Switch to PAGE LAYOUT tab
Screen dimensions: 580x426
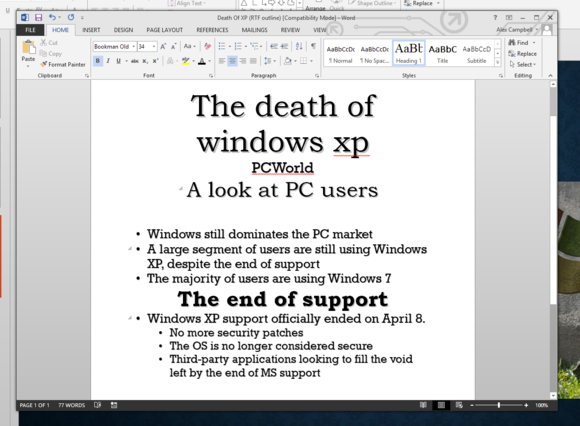click(165, 30)
